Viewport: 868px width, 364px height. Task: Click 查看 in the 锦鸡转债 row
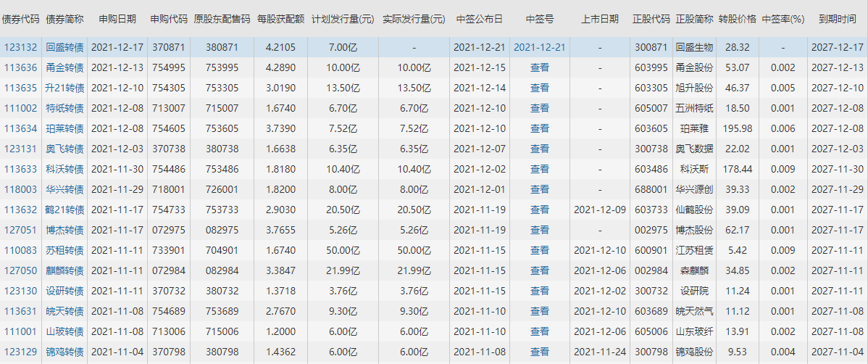pyautogui.click(x=540, y=352)
